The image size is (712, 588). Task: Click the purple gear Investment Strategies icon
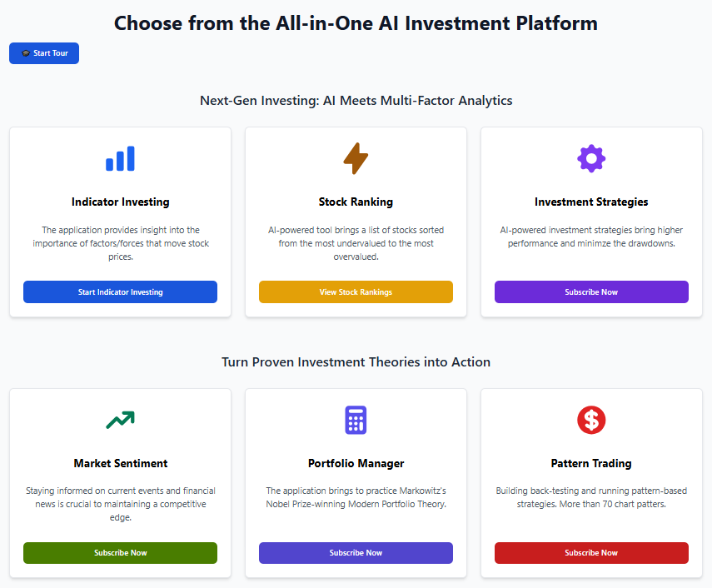591,158
